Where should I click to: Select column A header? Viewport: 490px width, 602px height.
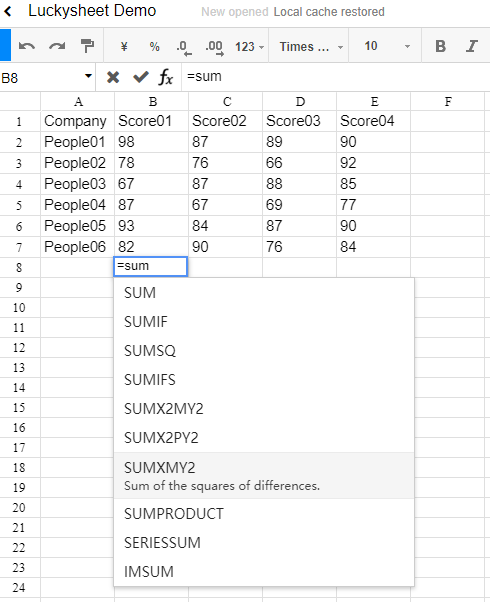coord(78,102)
